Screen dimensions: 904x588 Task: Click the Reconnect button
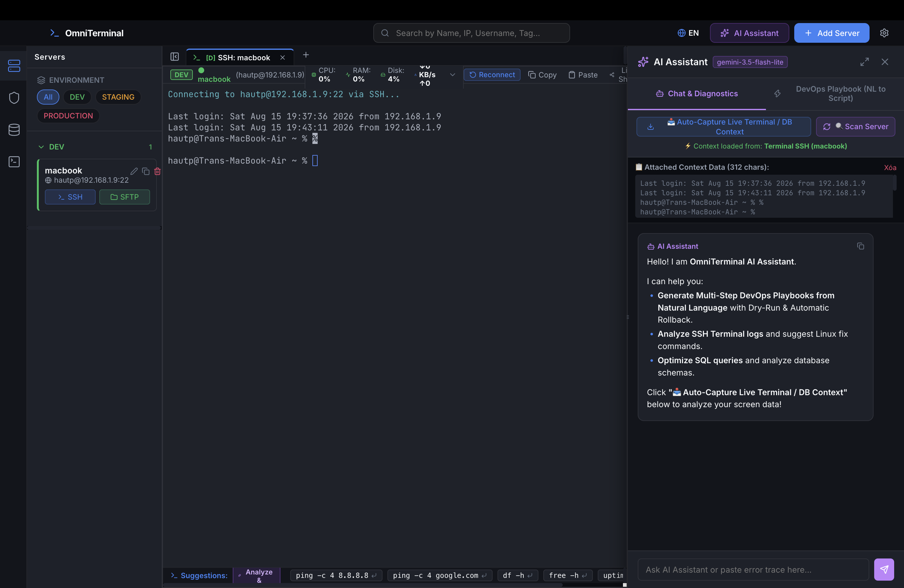[492, 75]
